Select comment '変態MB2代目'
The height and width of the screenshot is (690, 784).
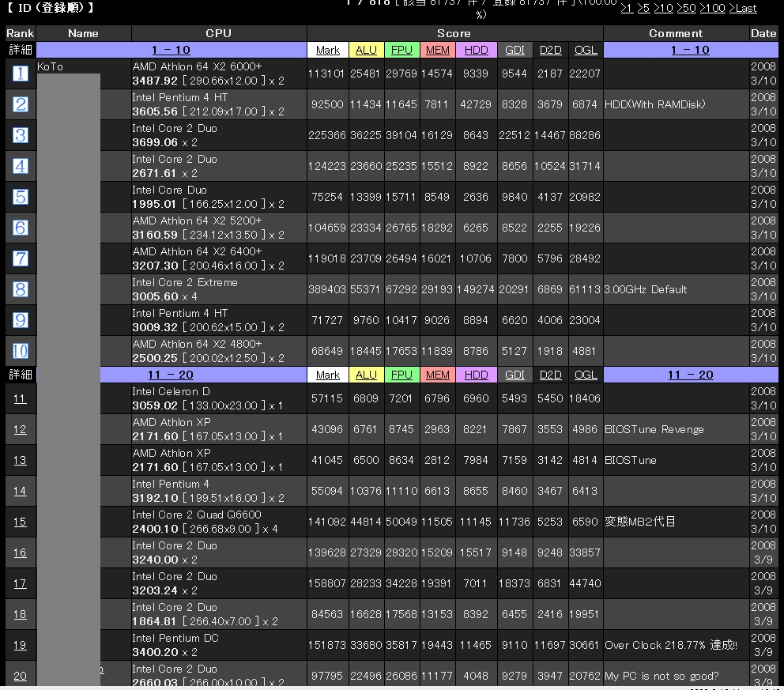point(640,522)
